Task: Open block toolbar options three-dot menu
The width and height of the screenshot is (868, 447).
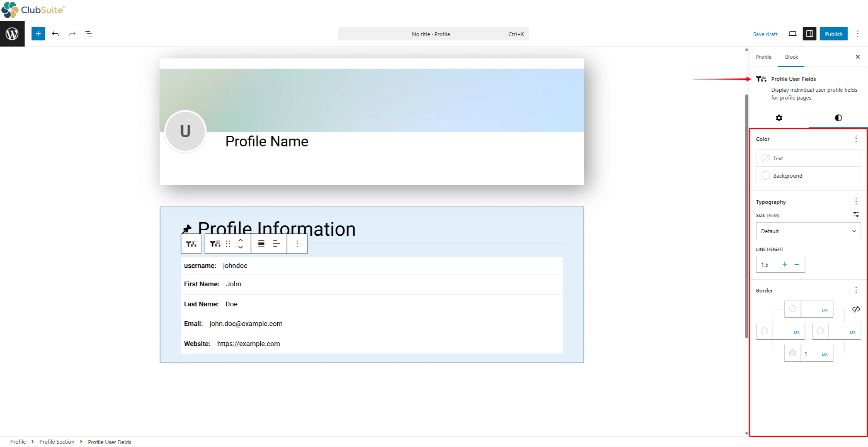Action: pyautogui.click(x=297, y=244)
